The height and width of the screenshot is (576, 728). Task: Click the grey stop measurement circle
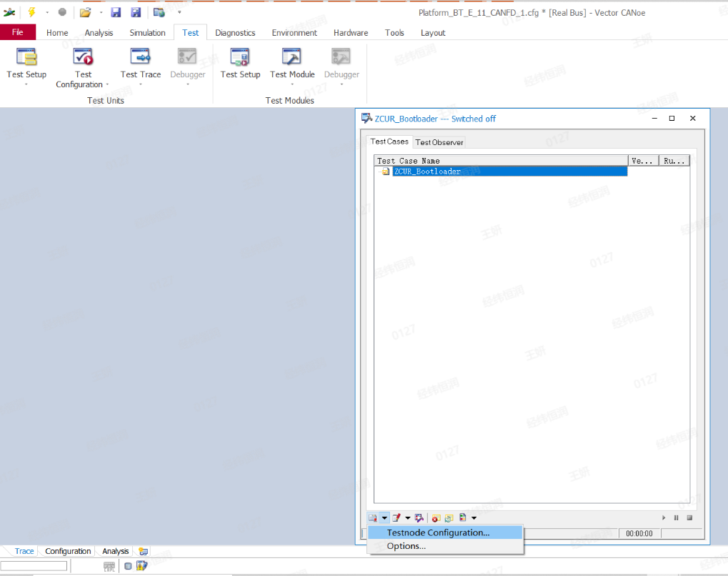tap(62, 12)
